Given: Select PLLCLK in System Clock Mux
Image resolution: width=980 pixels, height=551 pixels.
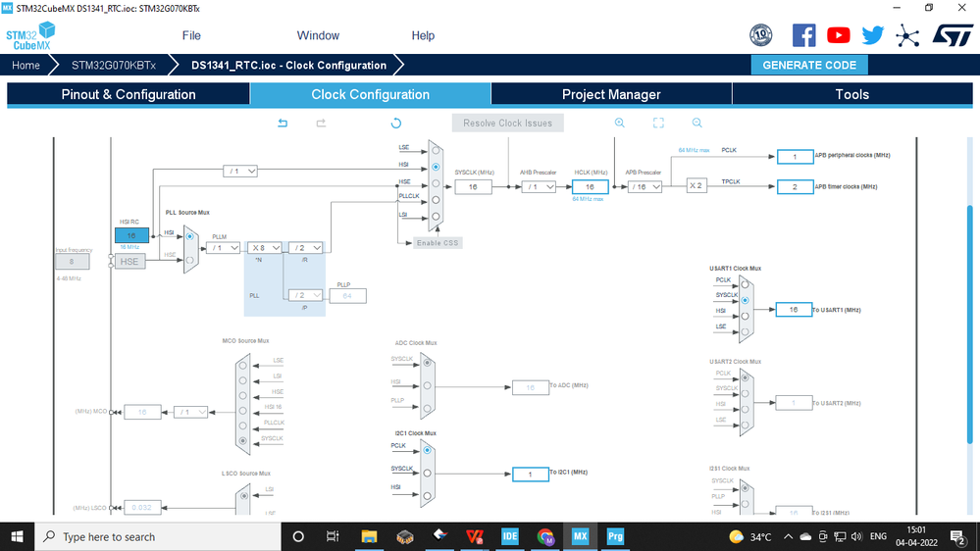Looking at the screenshot, I should (x=436, y=200).
